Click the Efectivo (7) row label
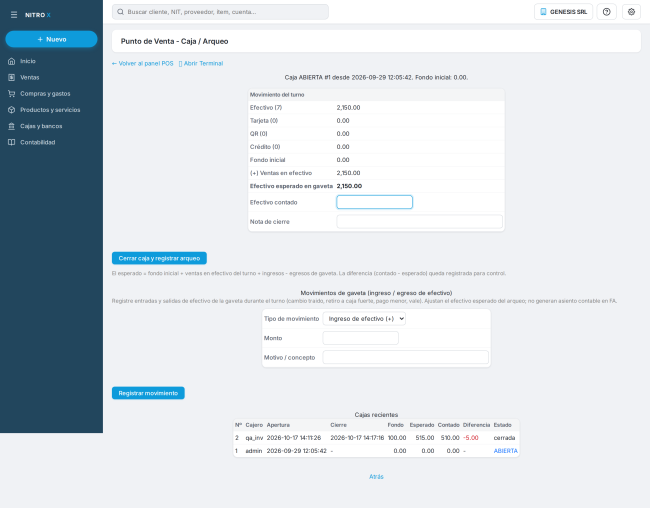Viewport: 650px width, 508px height. [266, 108]
